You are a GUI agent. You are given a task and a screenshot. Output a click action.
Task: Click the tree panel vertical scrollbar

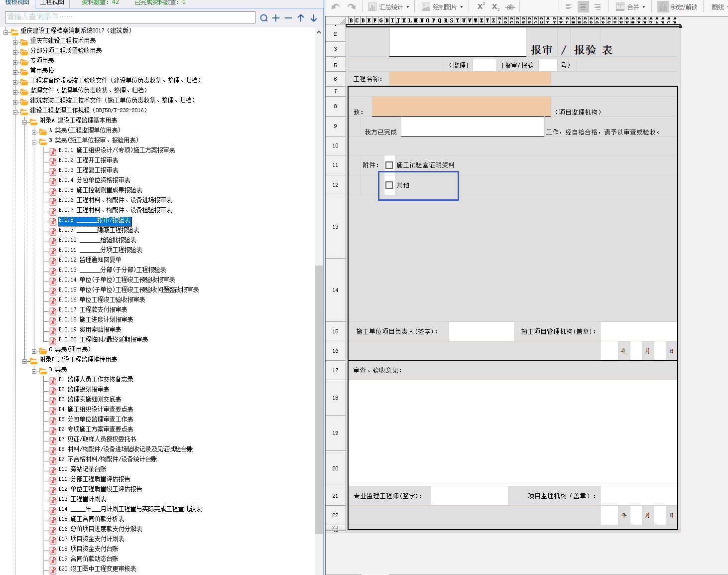(319, 400)
